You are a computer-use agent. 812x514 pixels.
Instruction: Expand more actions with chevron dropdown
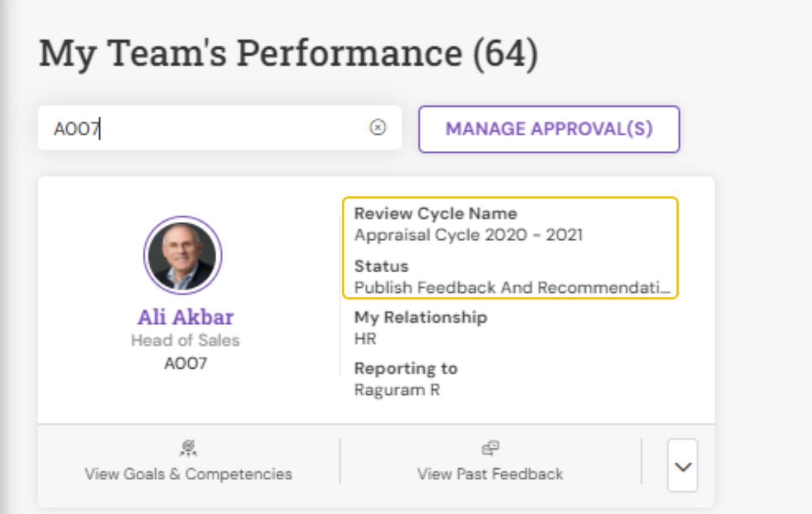[x=683, y=466]
